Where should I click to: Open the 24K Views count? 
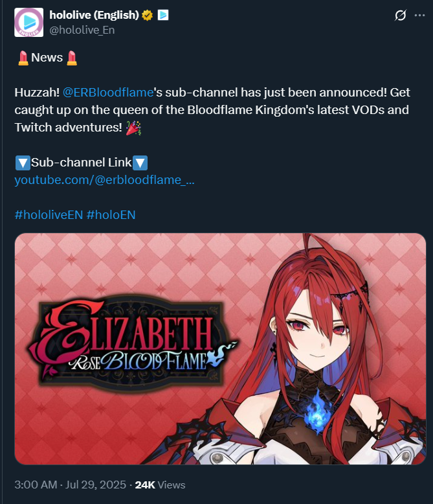(160, 485)
